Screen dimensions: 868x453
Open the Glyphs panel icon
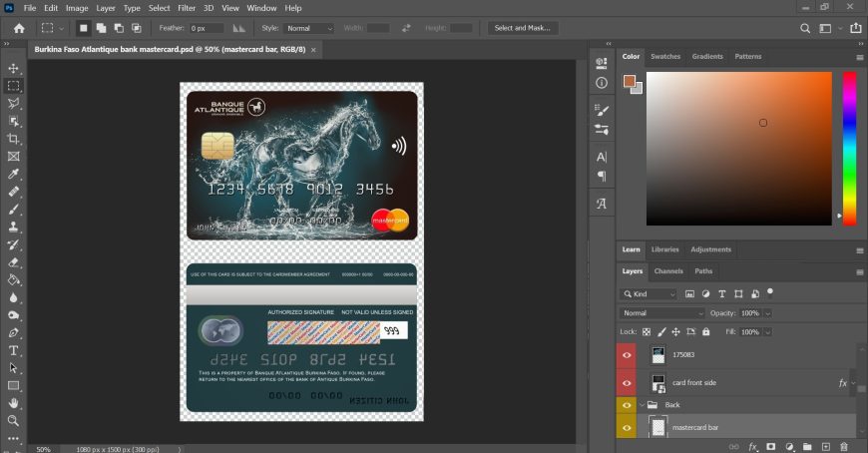(x=602, y=204)
